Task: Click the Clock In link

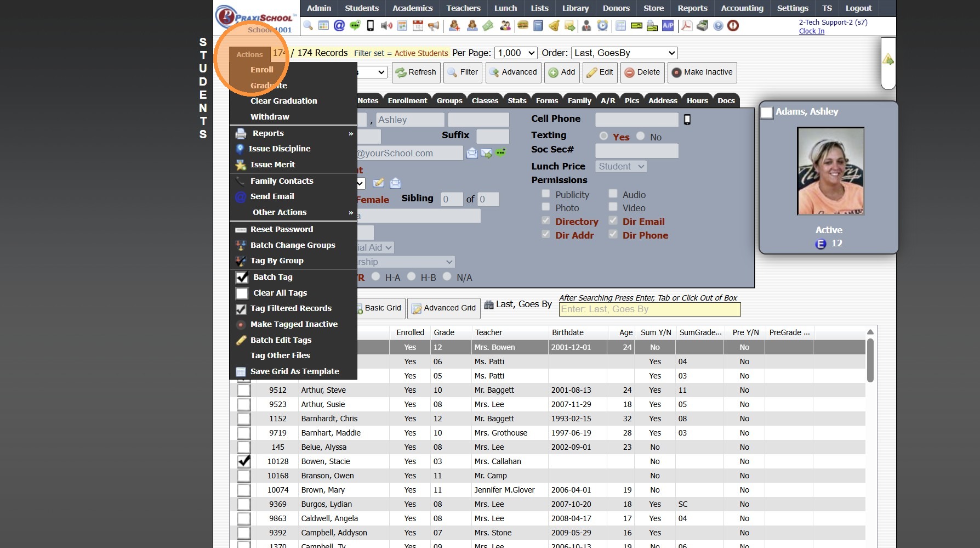Action: pos(811,31)
